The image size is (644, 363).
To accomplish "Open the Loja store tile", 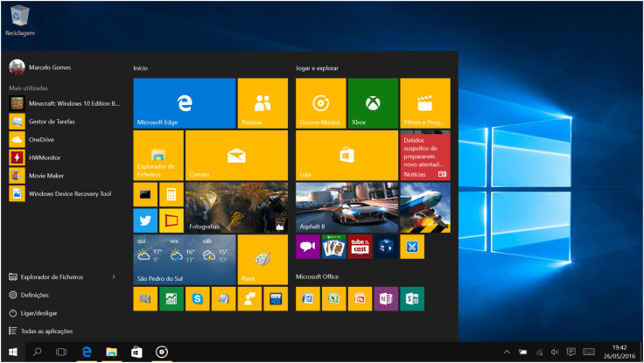I will 346,156.
